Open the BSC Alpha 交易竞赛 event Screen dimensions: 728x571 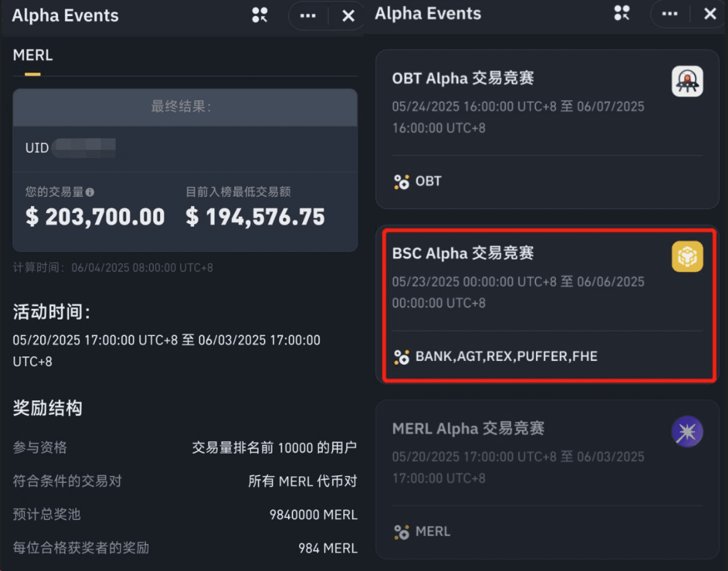(463, 253)
